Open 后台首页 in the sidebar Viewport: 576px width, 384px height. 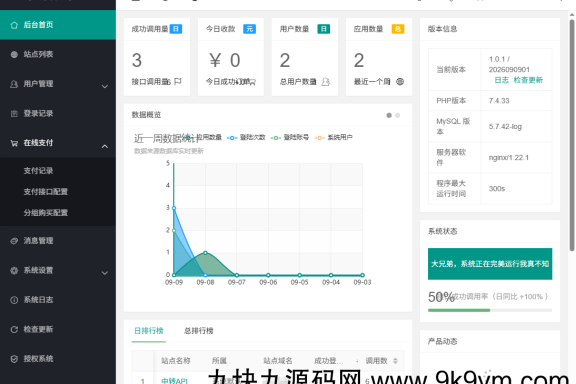[x=58, y=25]
